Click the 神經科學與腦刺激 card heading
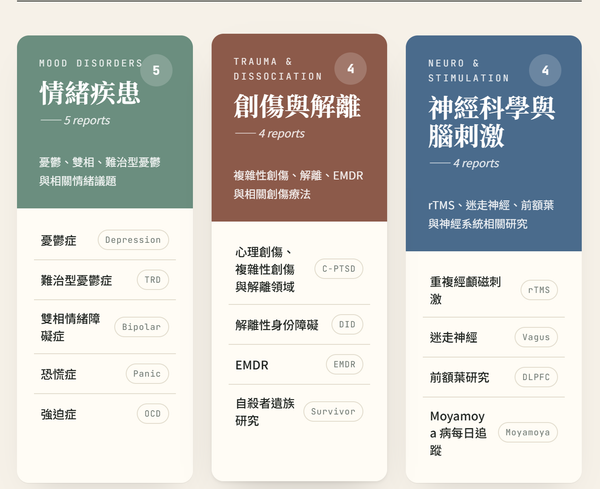The width and height of the screenshot is (600, 489). [x=491, y=122]
